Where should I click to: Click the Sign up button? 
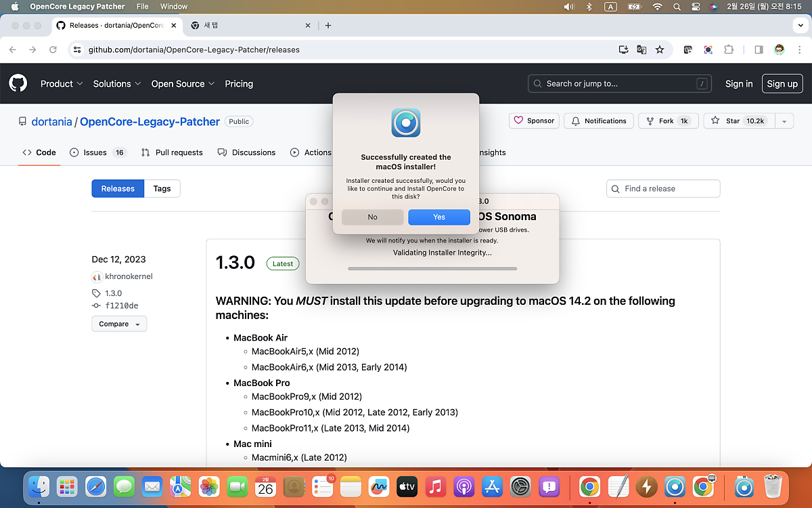click(782, 84)
